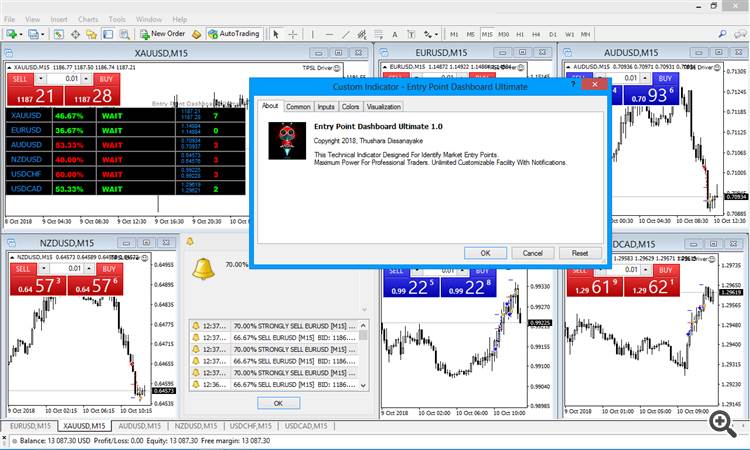Select the equidistant channel tool
The image size is (750, 450).
click(362, 34)
